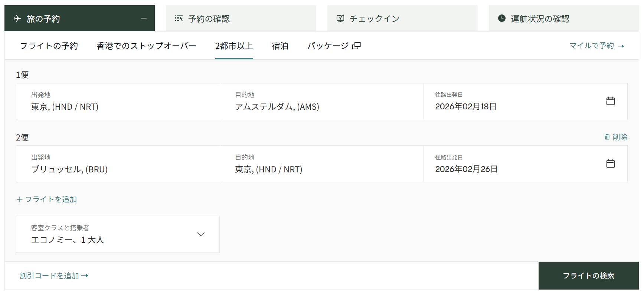Switch to the フライトの予約 tab

49,46
